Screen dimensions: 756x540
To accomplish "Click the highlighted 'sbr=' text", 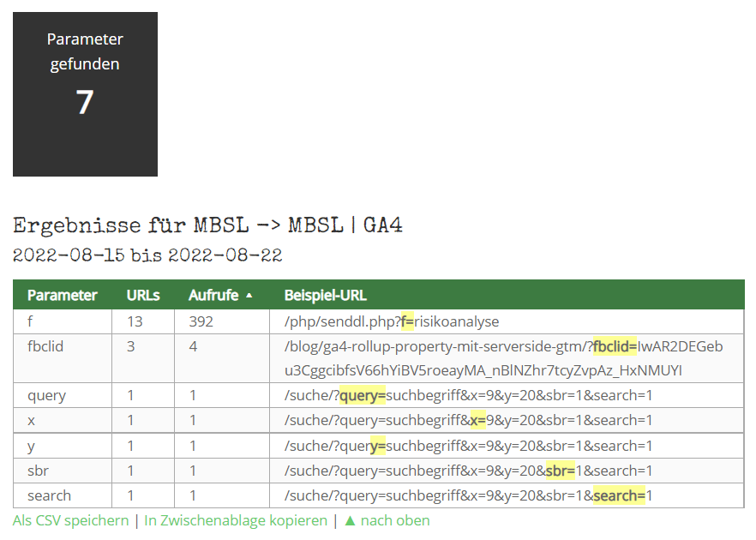I will point(561,471).
